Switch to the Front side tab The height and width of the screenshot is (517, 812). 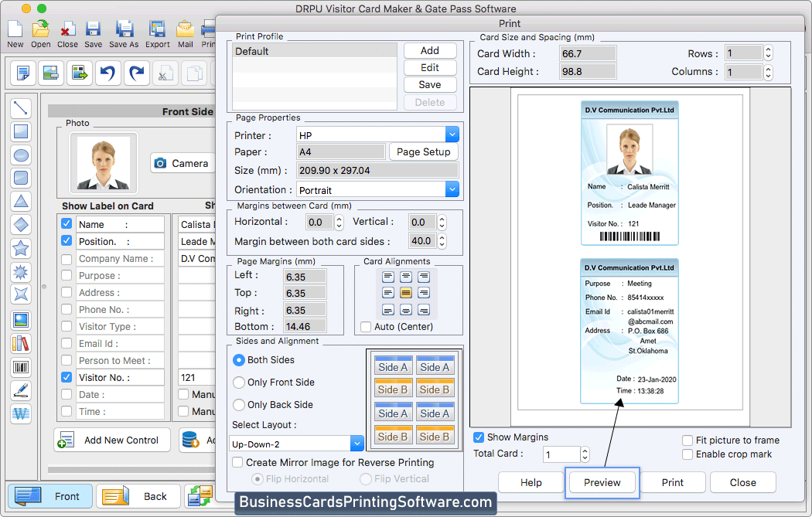tap(50, 496)
